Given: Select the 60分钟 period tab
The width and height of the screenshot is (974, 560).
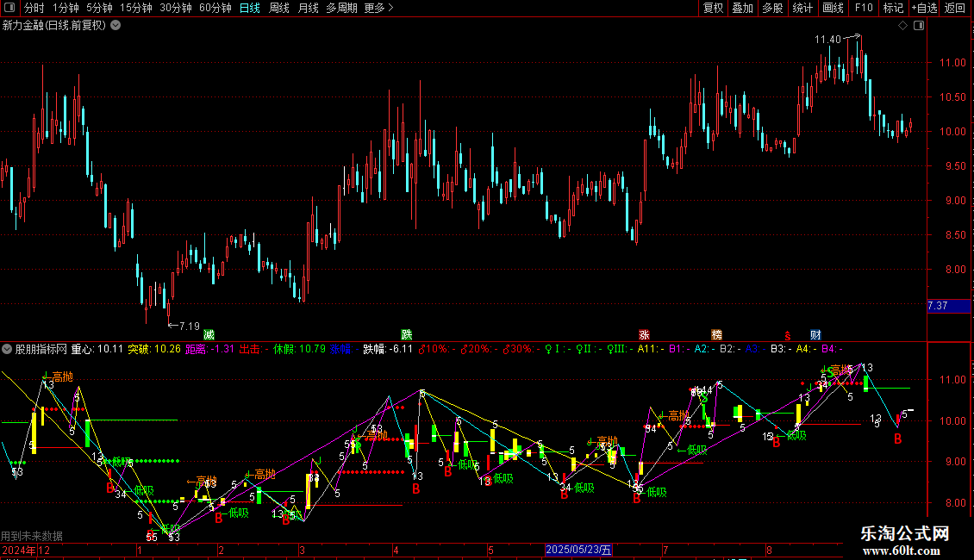Looking at the screenshot, I should point(215,8).
